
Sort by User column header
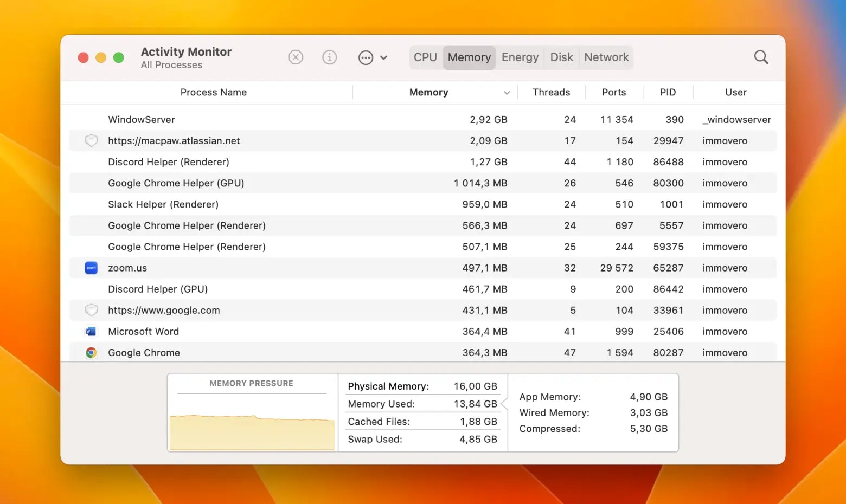[736, 92]
